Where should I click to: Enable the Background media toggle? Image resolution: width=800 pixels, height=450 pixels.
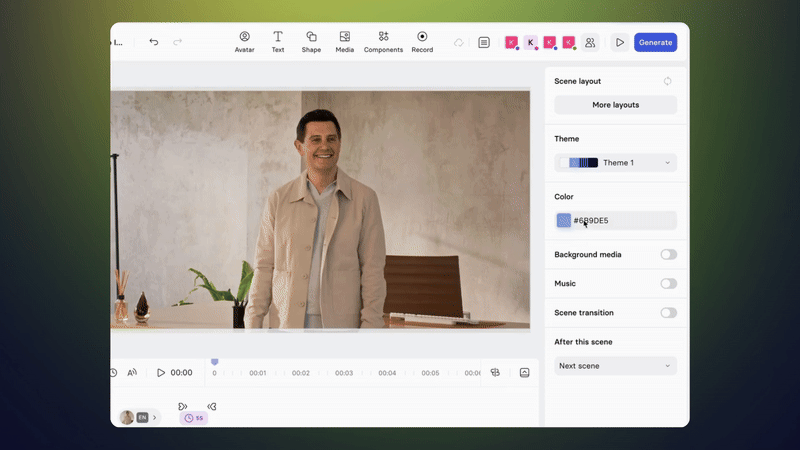coord(668,254)
